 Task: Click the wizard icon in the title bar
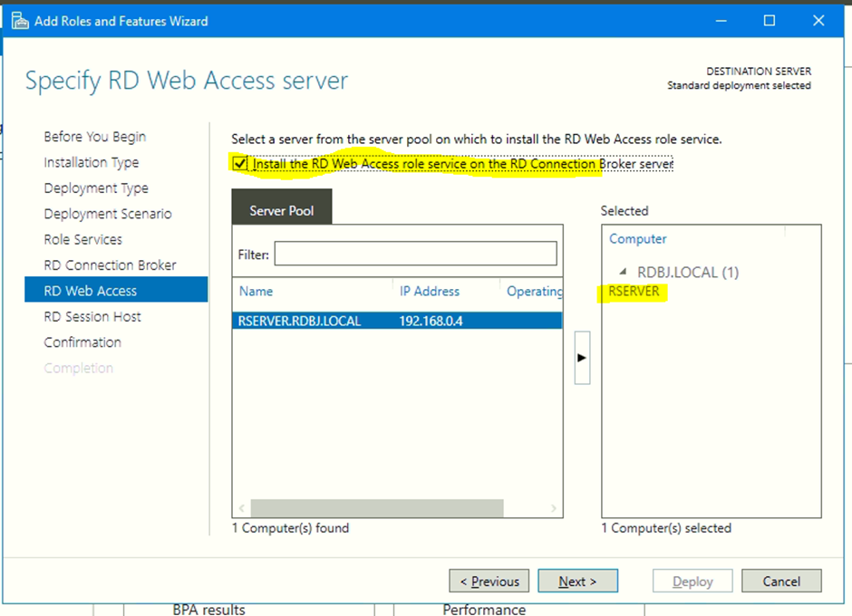tap(20, 20)
